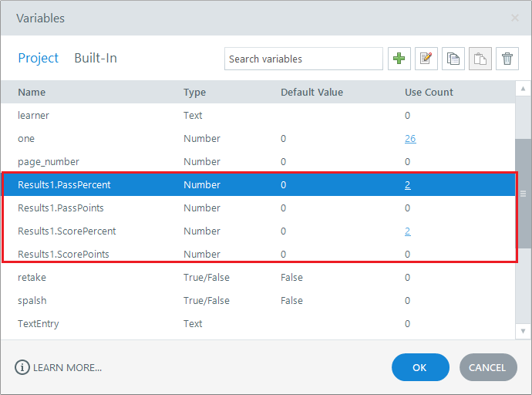Click the Learn More info icon
The image size is (532, 395).
coord(22,368)
